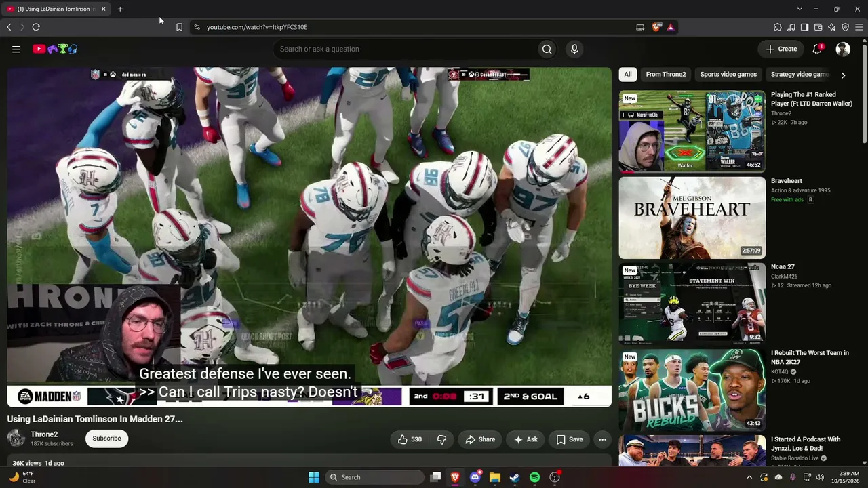
Task: Open the Brave Wallet icon
Action: click(x=818, y=27)
